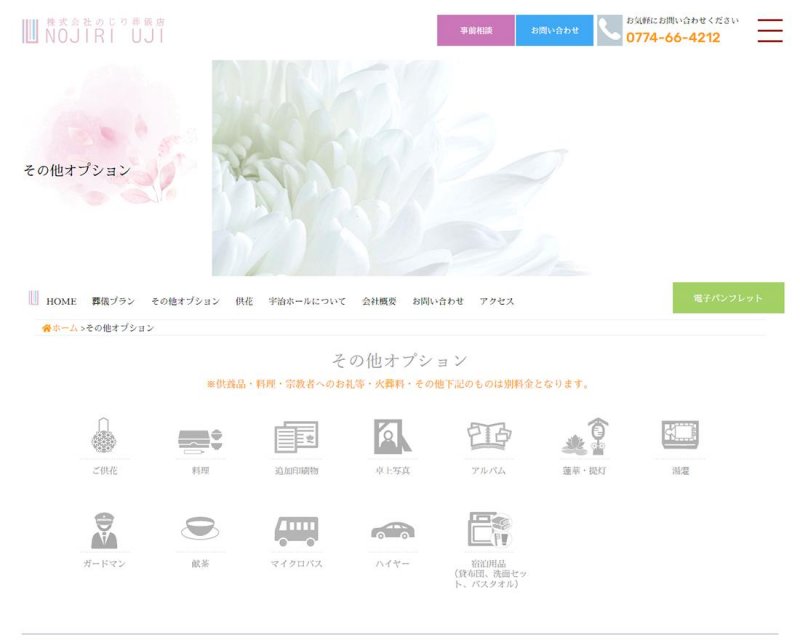Open the 蓮華・提灯 lantern icon
The width and height of the screenshot is (800, 640).
586,437
